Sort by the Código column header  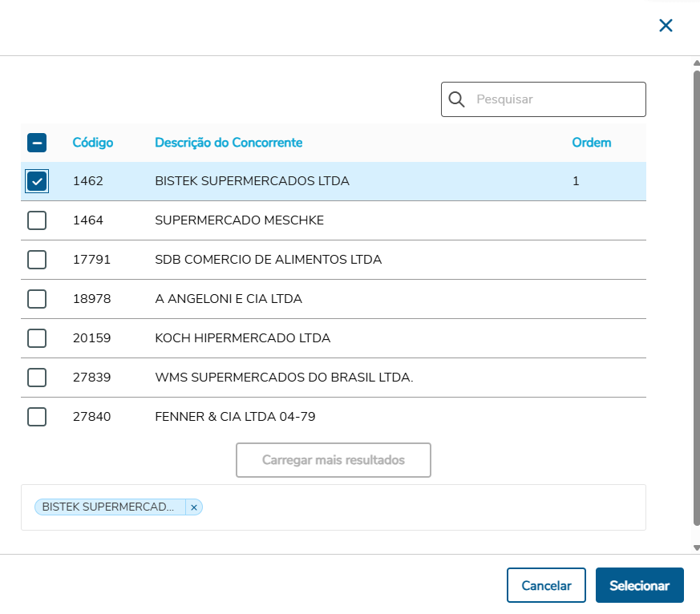[x=93, y=143]
